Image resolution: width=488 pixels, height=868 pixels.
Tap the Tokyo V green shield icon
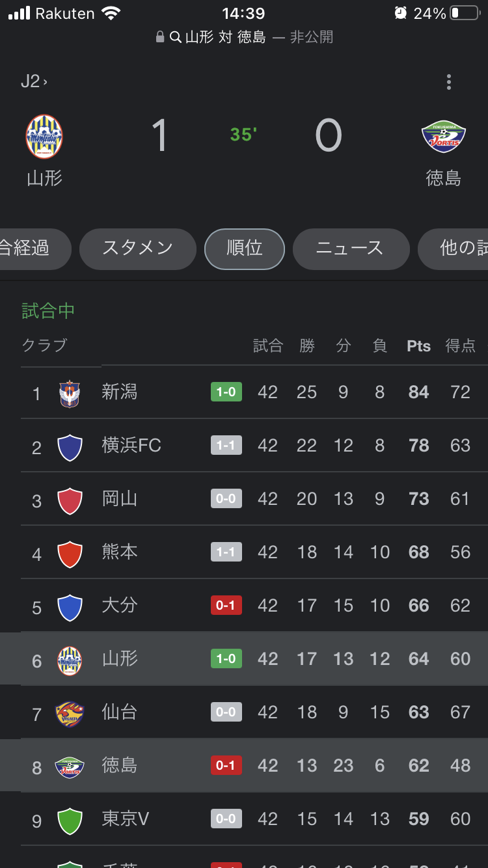70,821
